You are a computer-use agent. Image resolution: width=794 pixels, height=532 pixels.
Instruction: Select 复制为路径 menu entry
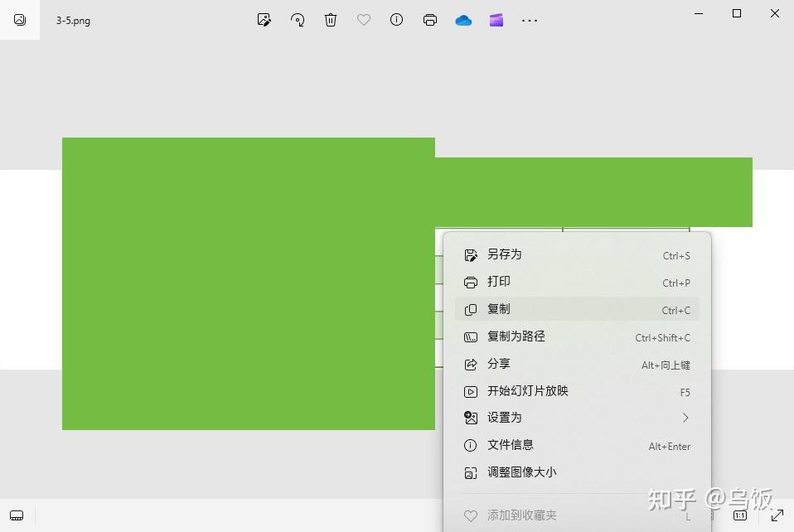click(x=577, y=336)
